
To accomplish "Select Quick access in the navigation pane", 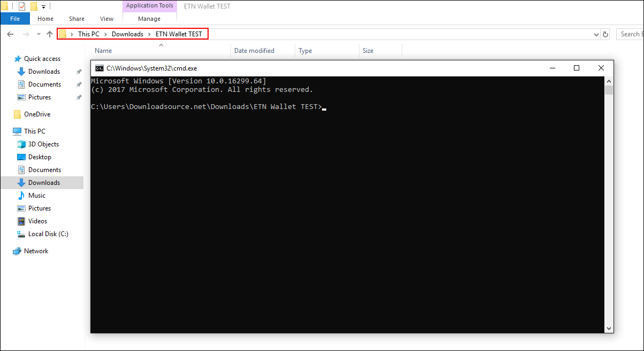I will (x=42, y=59).
